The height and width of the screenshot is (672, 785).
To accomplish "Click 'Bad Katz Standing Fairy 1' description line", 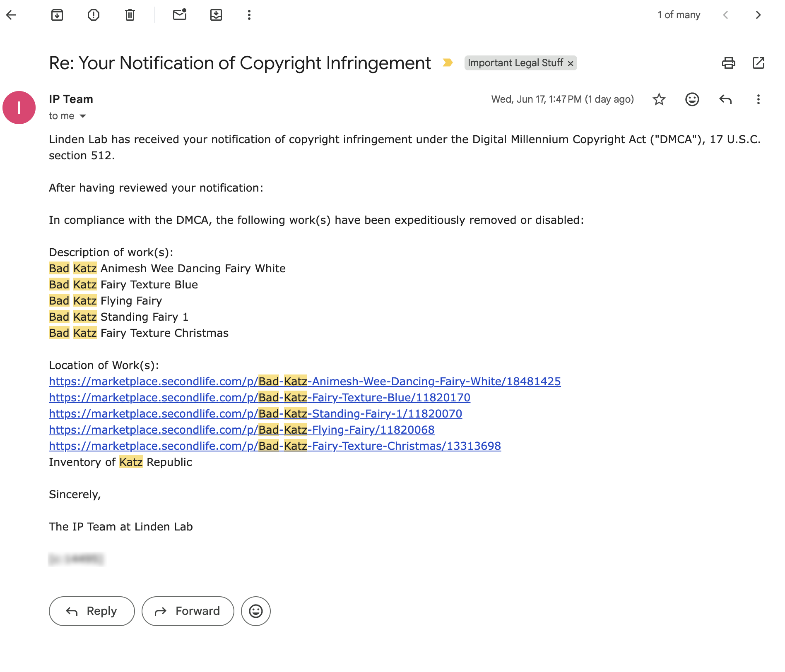I will pyautogui.click(x=119, y=317).
